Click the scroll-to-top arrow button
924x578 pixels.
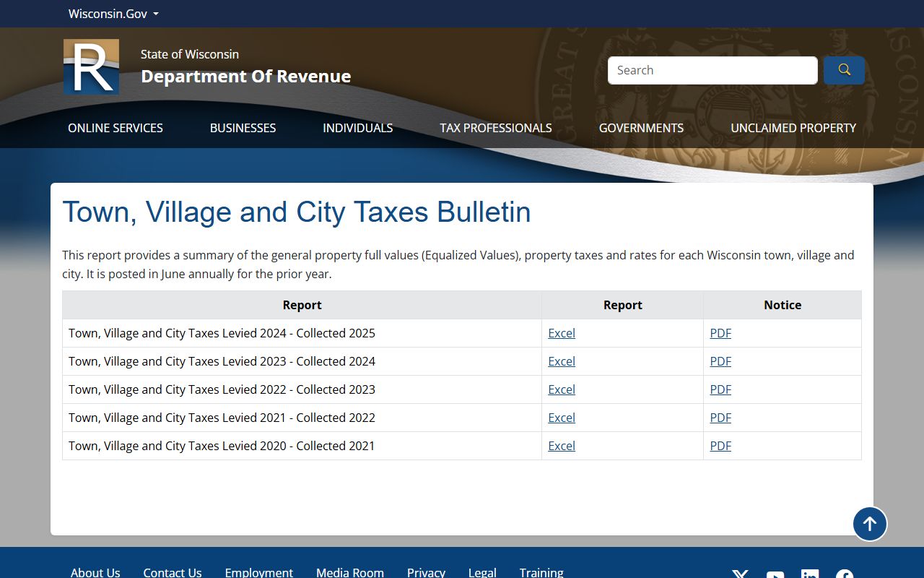(870, 524)
